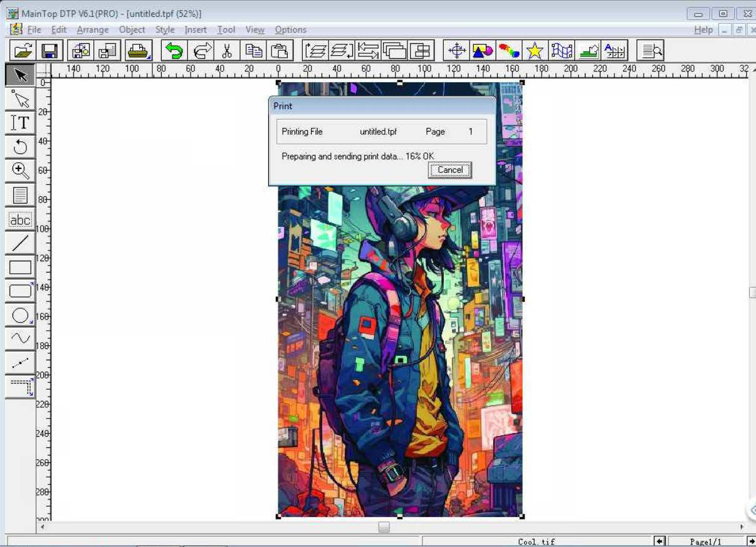Cancel the print job in Print dialog
The height and width of the screenshot is (547, 756).
point(450,170)
